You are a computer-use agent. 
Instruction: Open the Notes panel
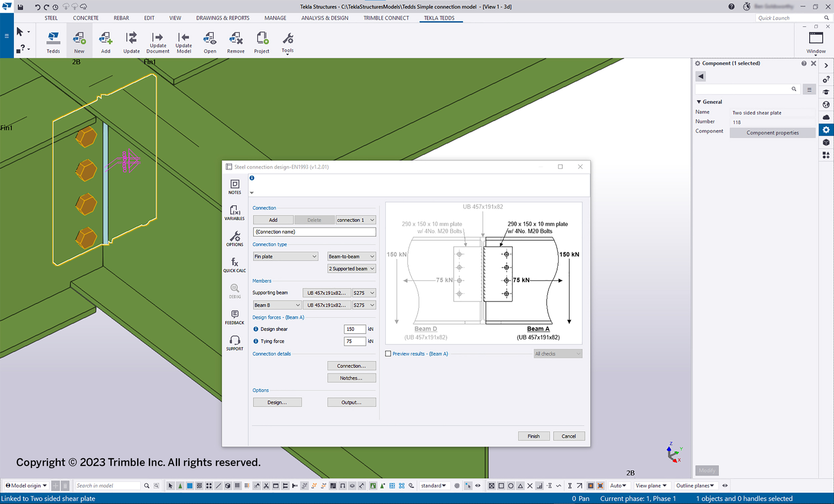click(235, 187)
